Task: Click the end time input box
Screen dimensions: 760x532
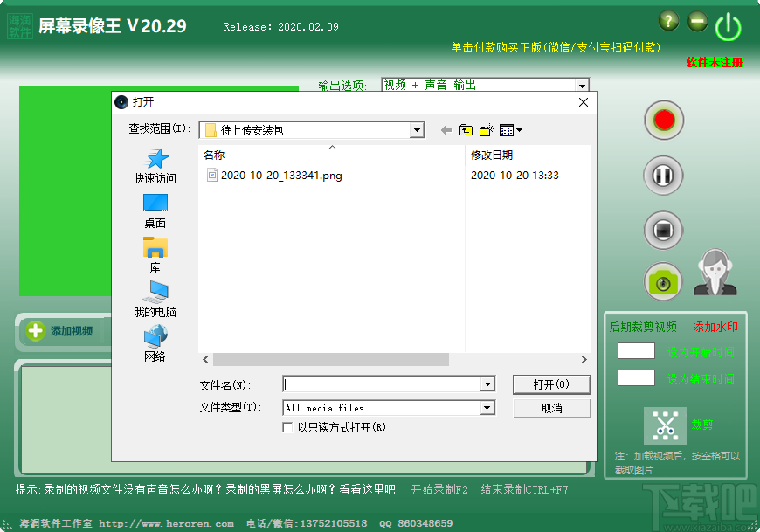Action: [637, 378]
